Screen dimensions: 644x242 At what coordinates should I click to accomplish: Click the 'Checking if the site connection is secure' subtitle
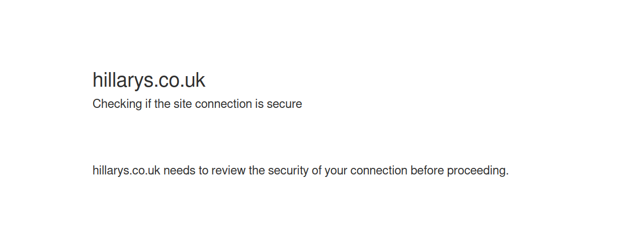[x=197, y=104]
